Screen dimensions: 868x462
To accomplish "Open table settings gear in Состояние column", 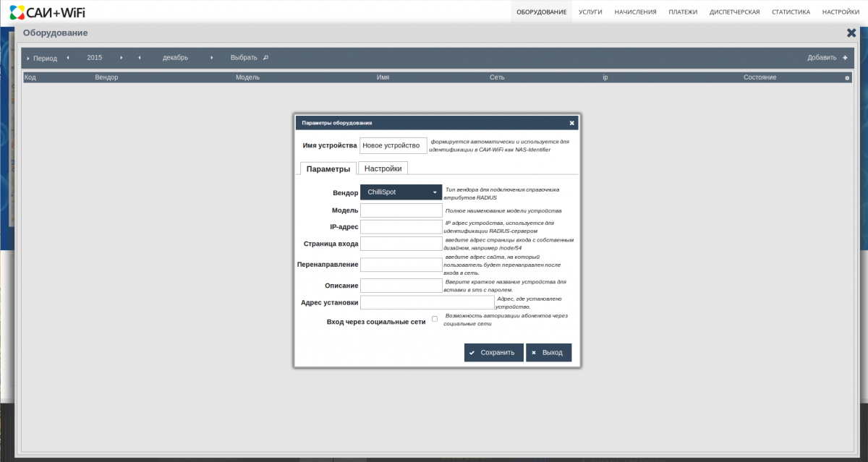I will click(x=847, y=77).
